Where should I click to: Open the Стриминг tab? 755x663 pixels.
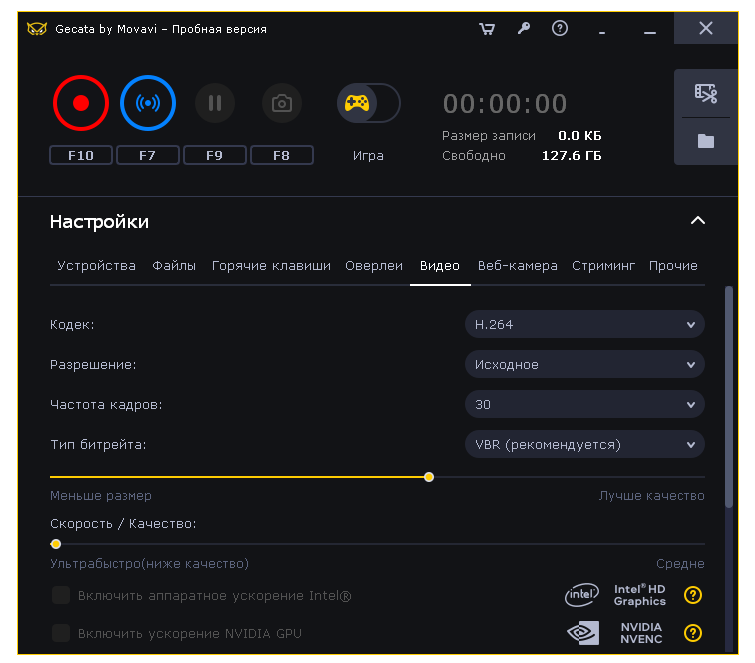[603, 266]
